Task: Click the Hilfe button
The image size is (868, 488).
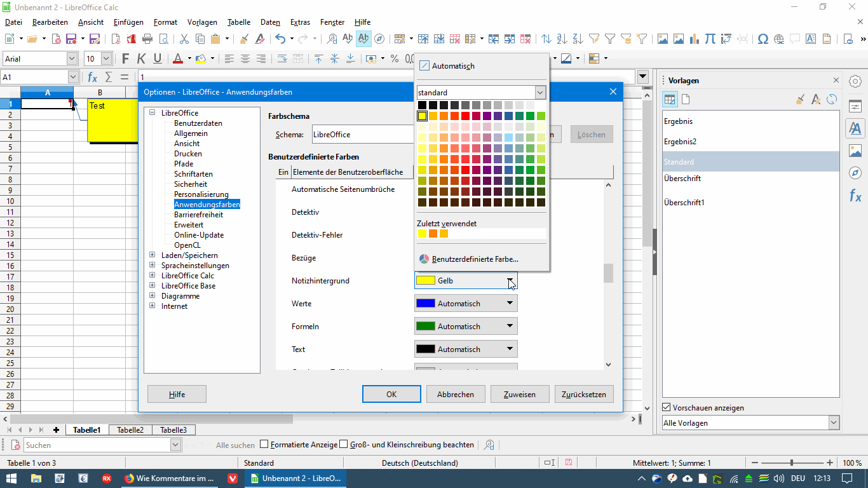Action: (177, 394)
